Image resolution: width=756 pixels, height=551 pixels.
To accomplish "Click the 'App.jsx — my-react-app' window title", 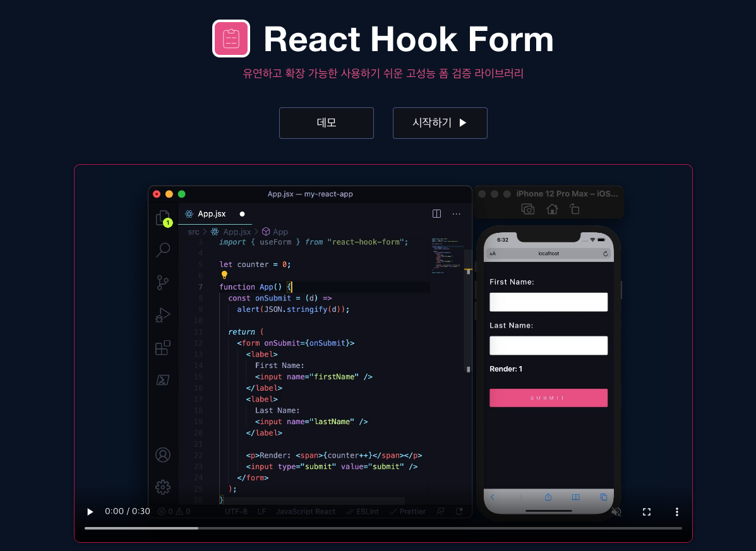I will pyautogui.click(x=310, y=194).
